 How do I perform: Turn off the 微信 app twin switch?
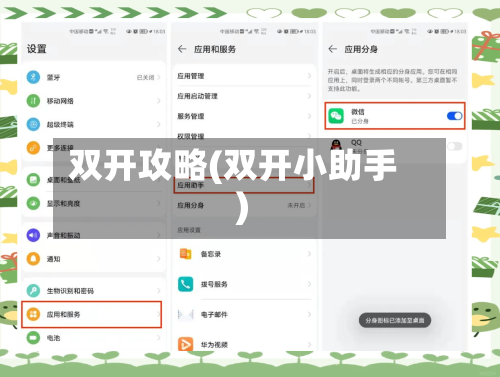(455, 116)
